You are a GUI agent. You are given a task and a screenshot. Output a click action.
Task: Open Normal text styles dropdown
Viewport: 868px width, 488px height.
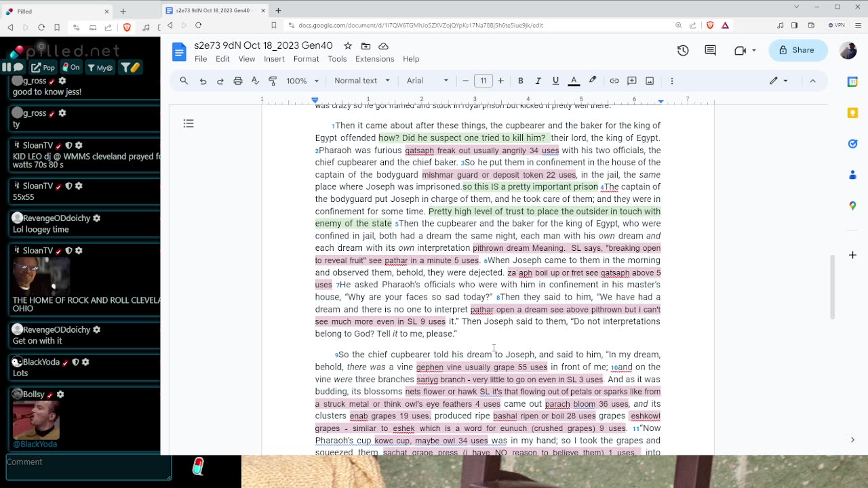[362, 81]
